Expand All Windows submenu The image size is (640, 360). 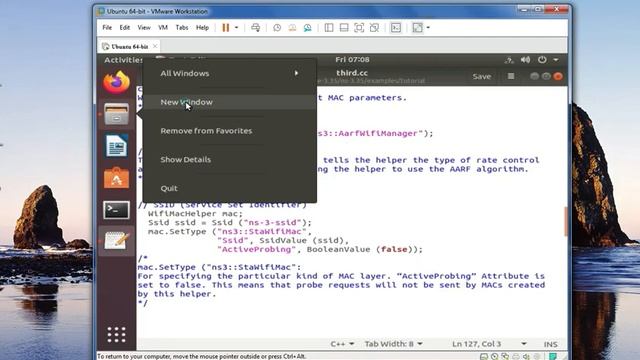230,73
